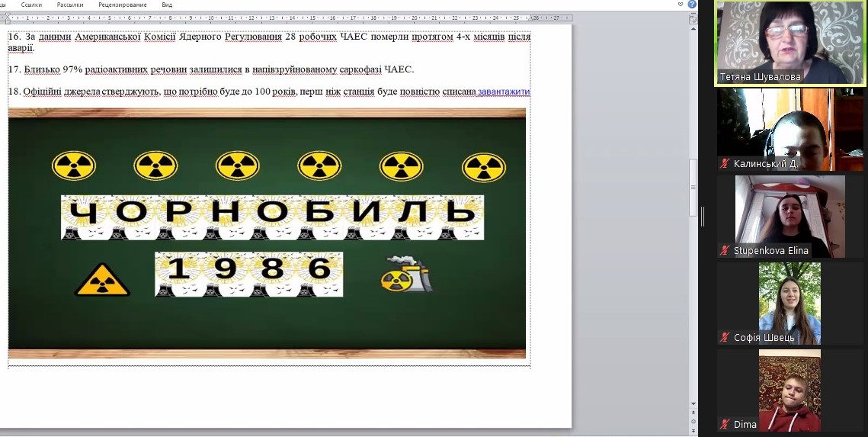Viewport: 868px width, 437px height.
Task: Click text line 17 about 97% radioactive substances
Action: (x=211, y=70)
